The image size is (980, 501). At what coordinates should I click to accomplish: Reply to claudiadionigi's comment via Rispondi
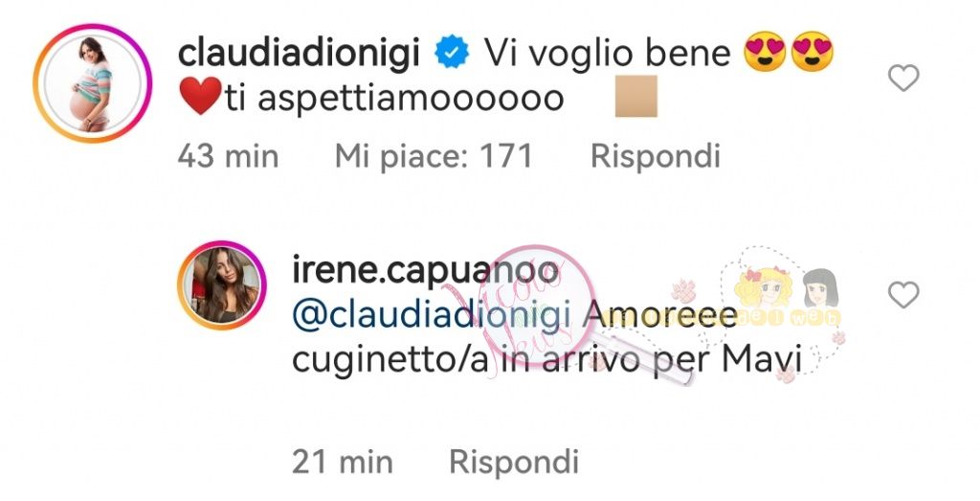click(656, 156)
